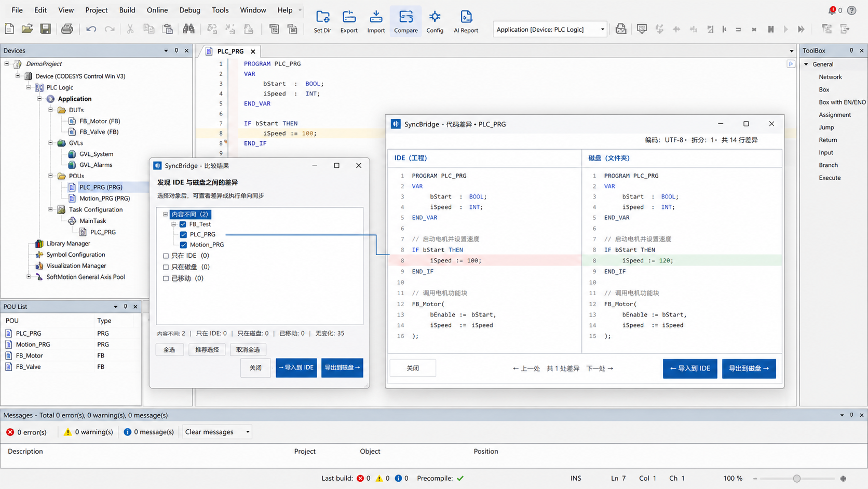Click 推荐选择 button

click(207, 350)
